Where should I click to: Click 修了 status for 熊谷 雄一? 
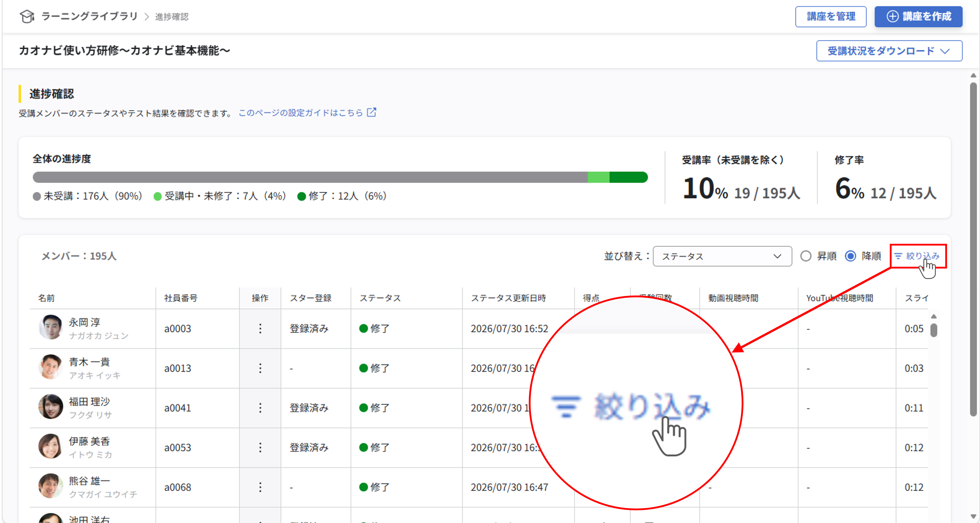pyautogui.click(x=374, y=487)
